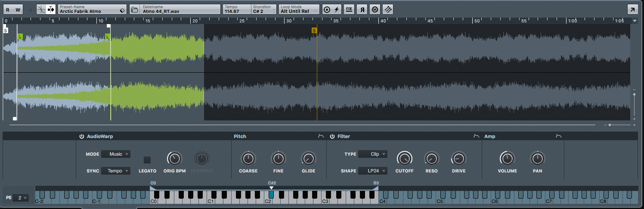Expand the Filter Shape LP24 dropdown
This screenshot has height=209, width=644.
[x=372, y=171]
